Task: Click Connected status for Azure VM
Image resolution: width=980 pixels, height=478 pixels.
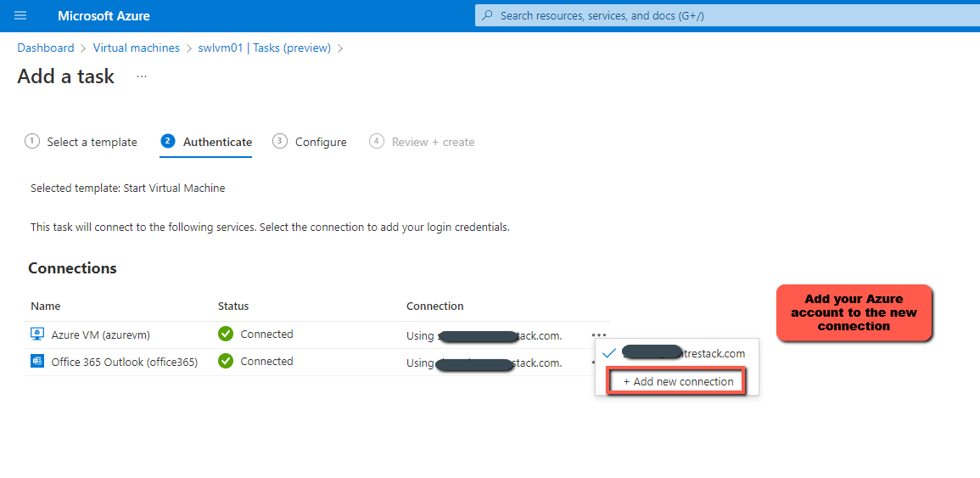Action: (x=267, y=335)
